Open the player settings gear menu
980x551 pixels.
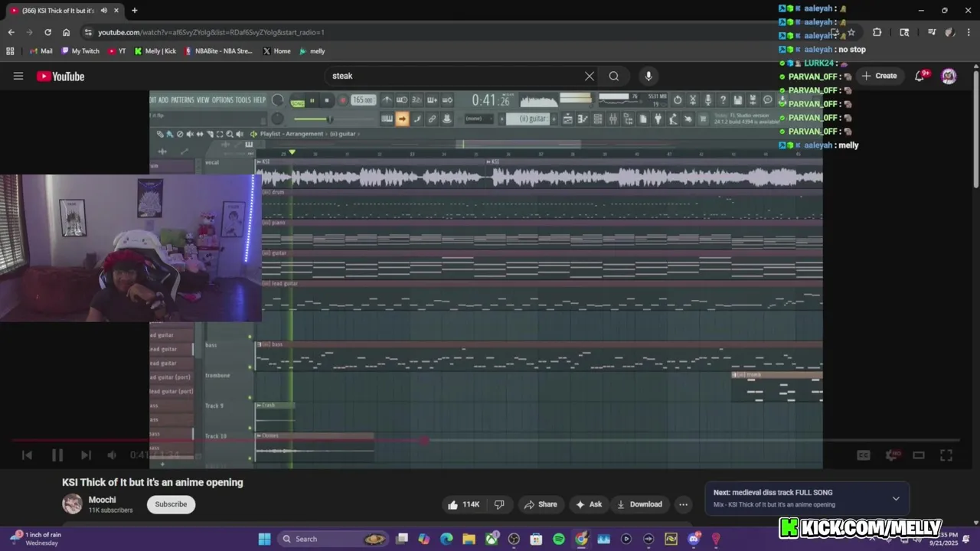tap(891, 455)
